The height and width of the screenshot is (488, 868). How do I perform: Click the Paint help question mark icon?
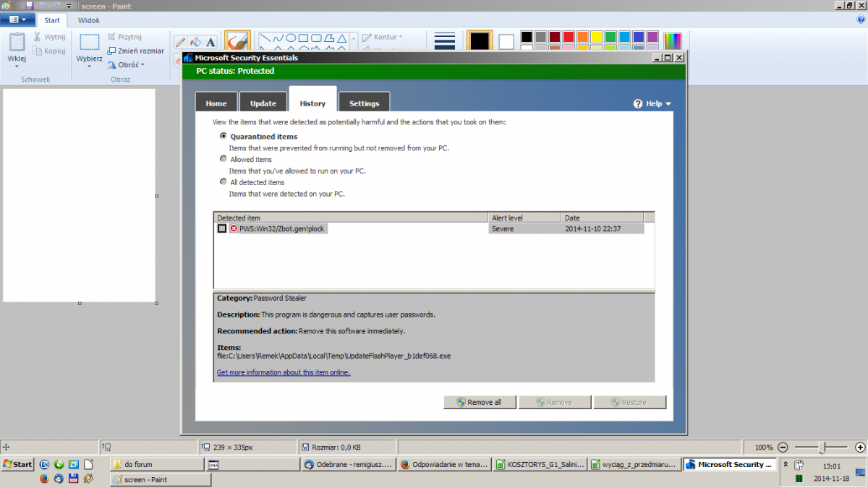859,20
